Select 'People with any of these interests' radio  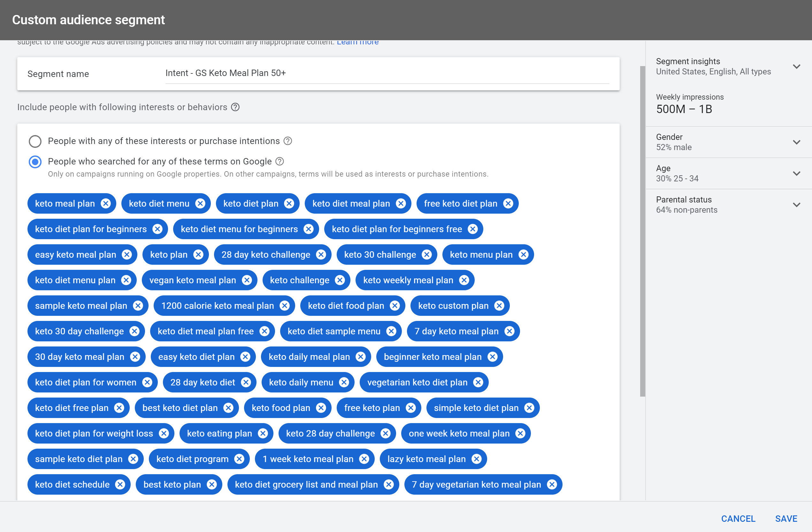pyautogui.click(x=35, y=141)
